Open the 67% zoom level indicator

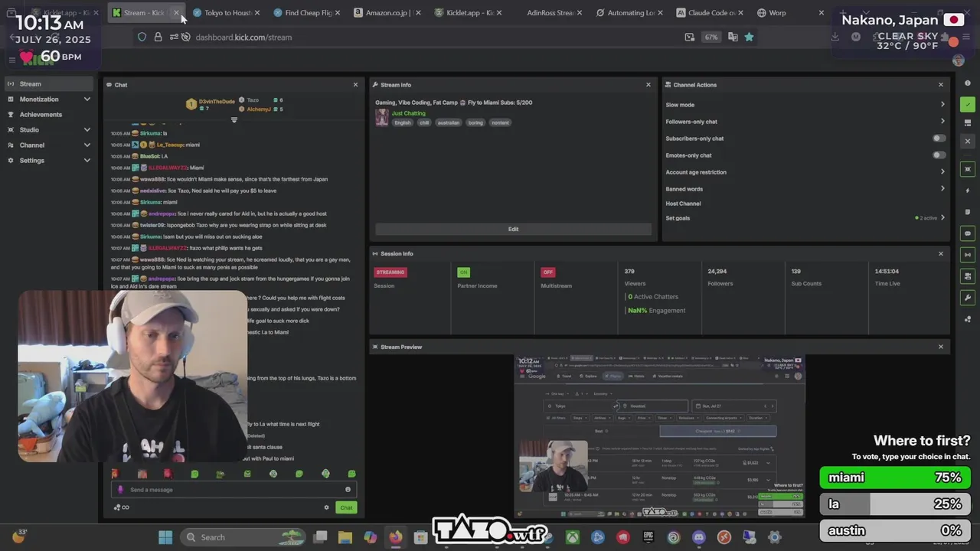711,37
